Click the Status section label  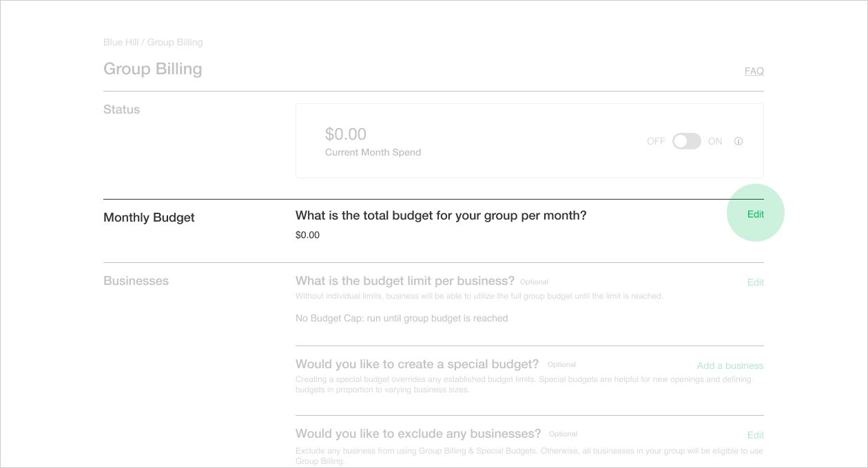[121, 109]
